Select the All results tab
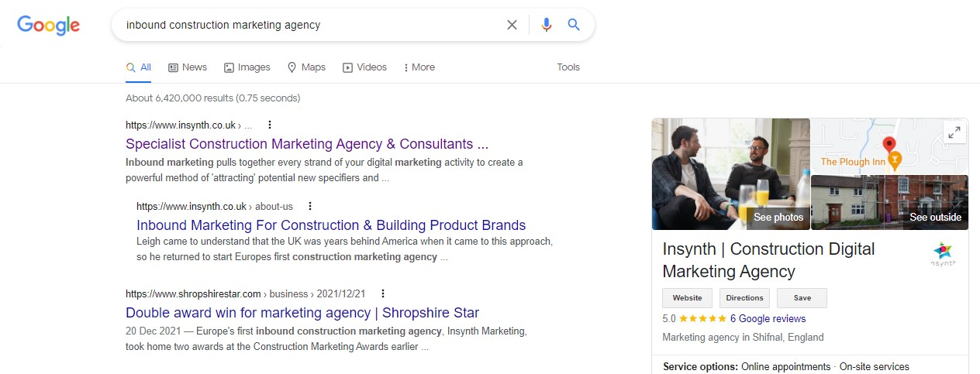Screen dimensions: 980x374 tap(139, 67)
